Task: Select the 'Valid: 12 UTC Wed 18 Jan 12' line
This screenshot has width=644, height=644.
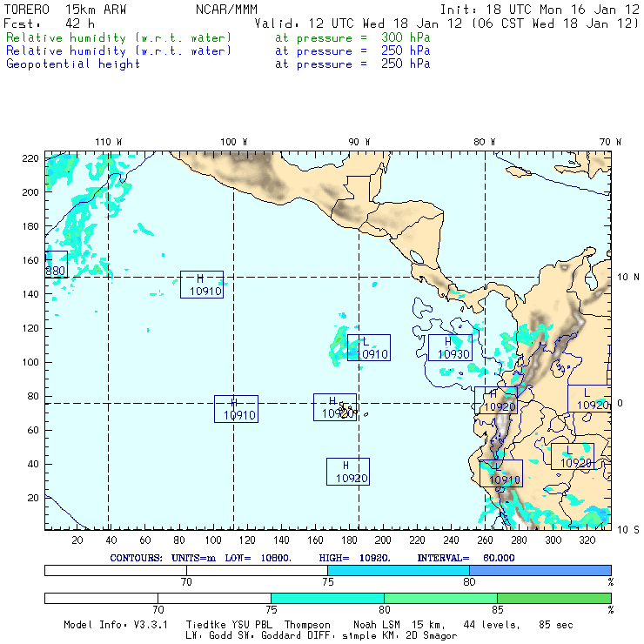Action: point(359,23)
